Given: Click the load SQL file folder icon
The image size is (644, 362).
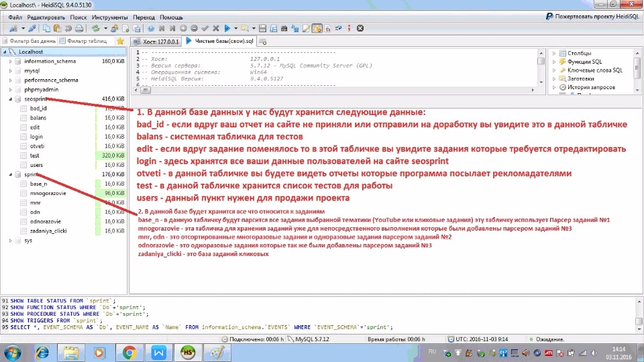Looking at the screenshot, I should click(x=245, y=28).
